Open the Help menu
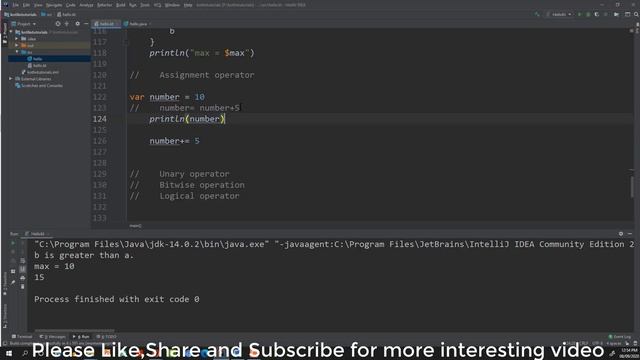 pos(188,5)
